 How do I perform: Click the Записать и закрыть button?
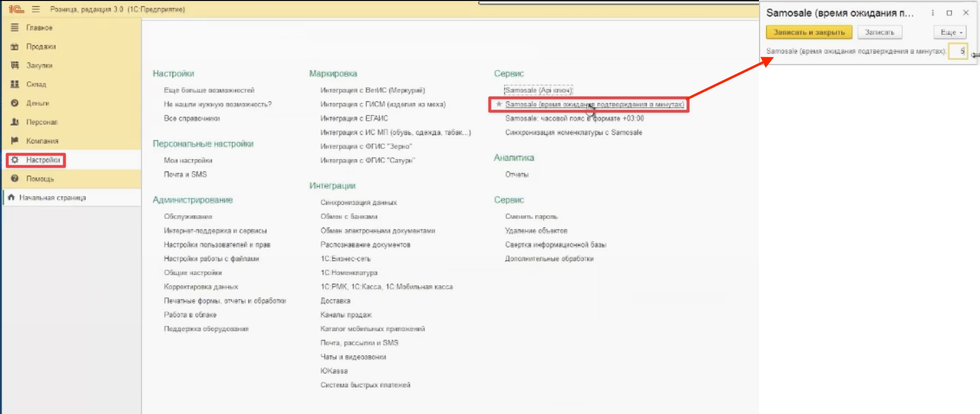[809, 32]
